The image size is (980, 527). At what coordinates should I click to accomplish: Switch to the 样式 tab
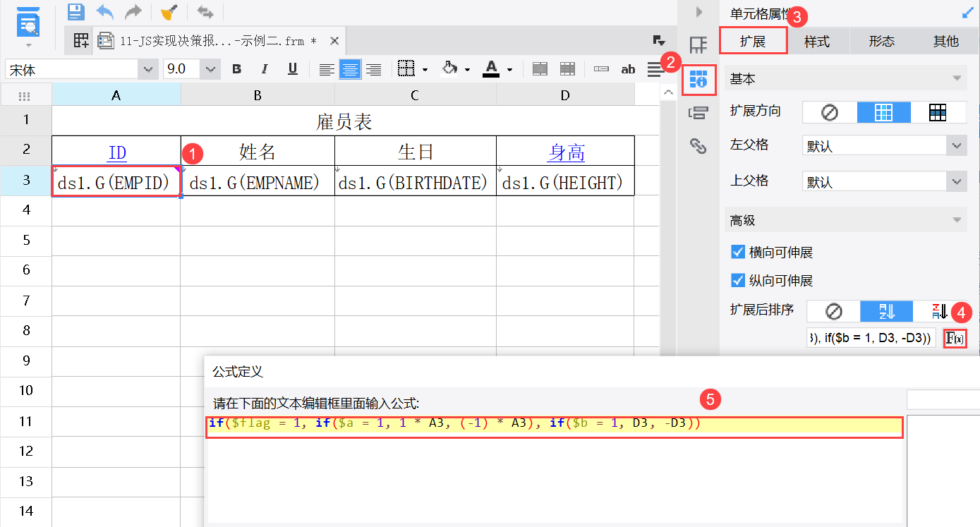point(817,41)
